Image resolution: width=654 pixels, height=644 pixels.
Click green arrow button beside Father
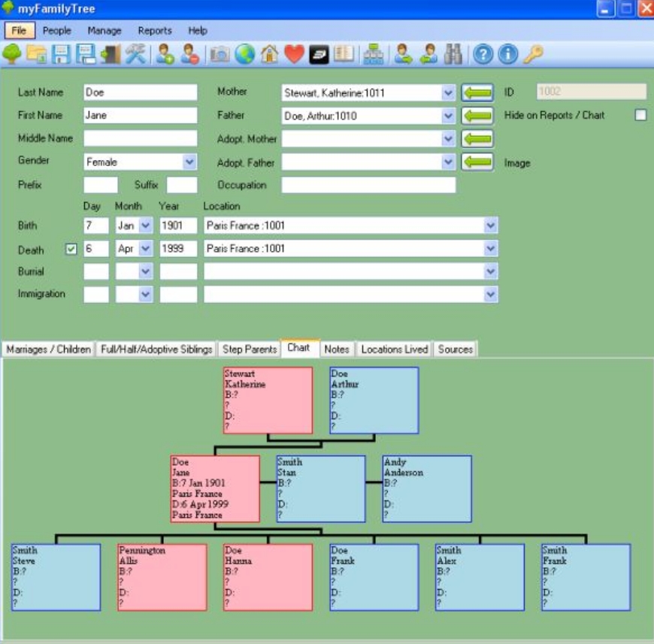(x=477, y=116)
